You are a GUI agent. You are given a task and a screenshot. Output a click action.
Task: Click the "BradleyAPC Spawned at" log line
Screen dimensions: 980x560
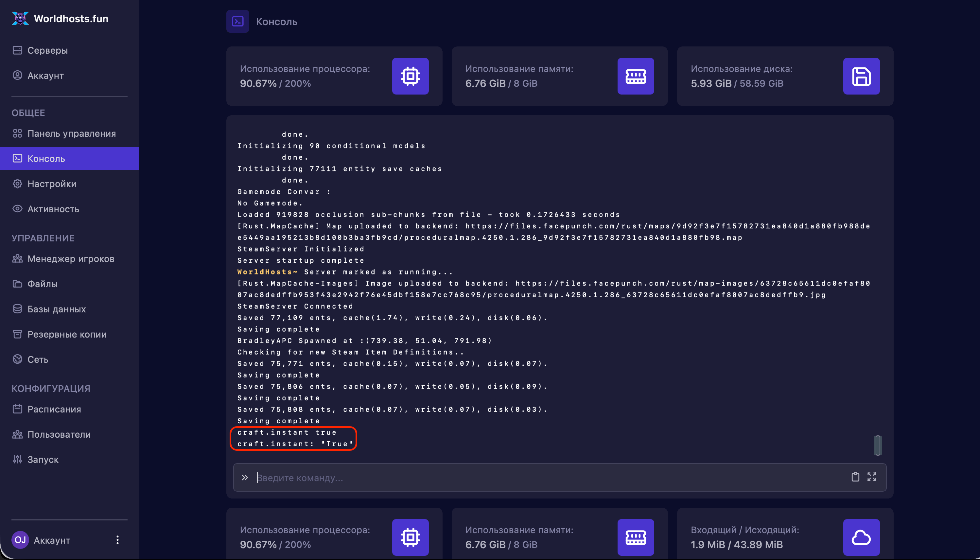pos(365,341)
